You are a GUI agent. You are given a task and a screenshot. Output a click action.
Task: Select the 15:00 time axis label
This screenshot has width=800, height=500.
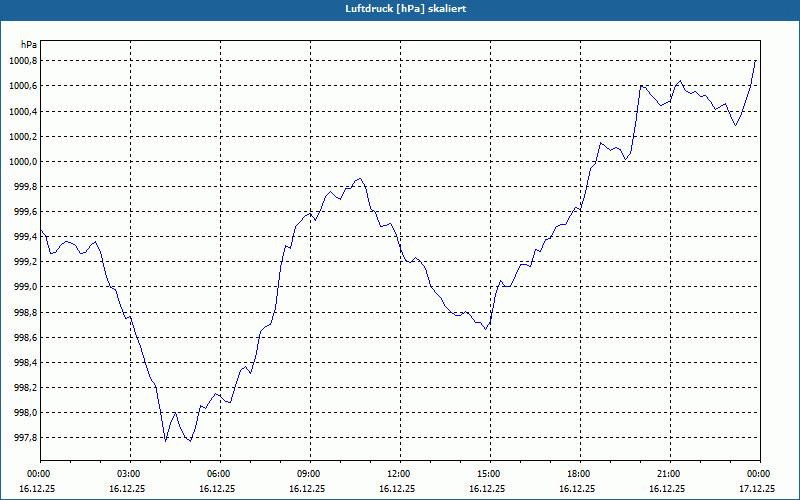point(490,474)
